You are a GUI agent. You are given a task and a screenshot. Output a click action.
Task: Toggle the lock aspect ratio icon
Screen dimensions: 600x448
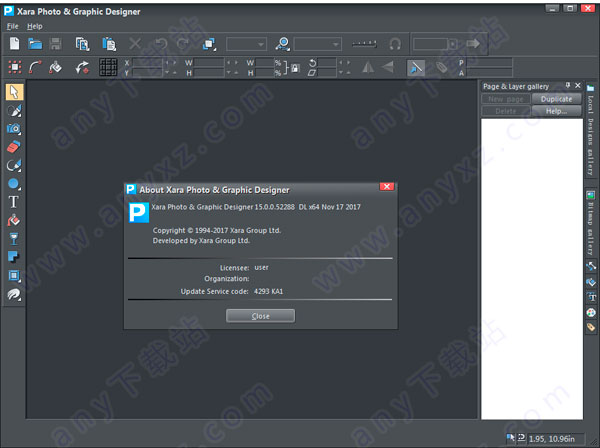tap(295, 68)
